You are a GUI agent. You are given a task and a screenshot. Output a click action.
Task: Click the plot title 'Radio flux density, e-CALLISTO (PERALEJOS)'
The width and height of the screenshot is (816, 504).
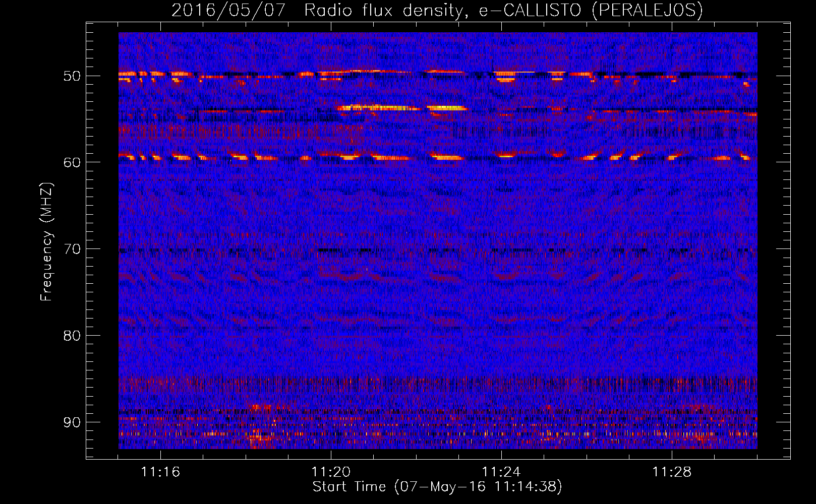point(503,10)
